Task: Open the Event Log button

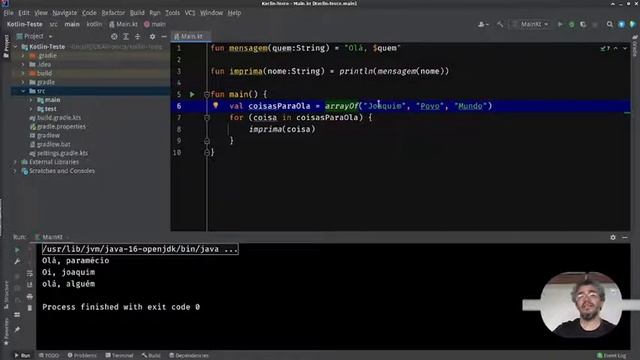Action: pyautogui.click(x=611, y=356)
